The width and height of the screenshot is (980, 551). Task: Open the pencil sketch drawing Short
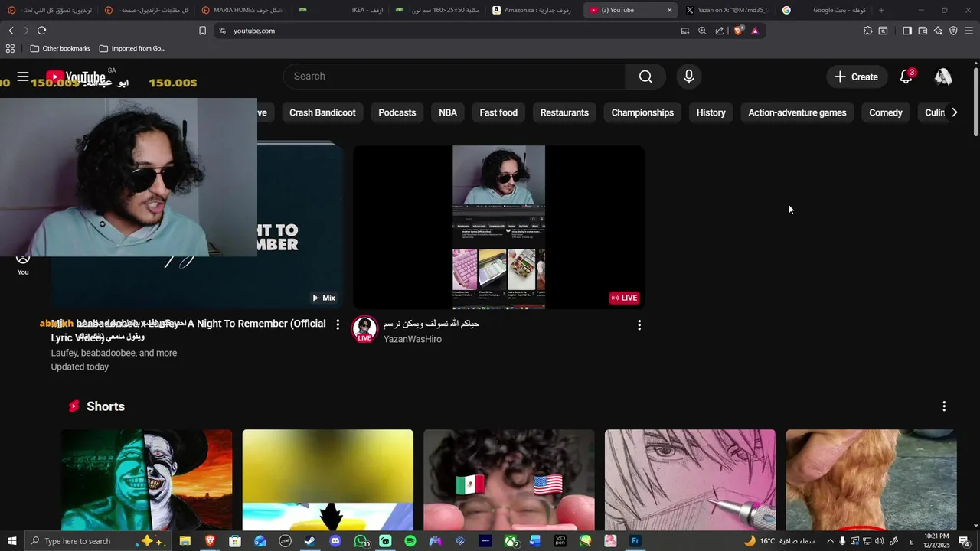tap(690, 480)
